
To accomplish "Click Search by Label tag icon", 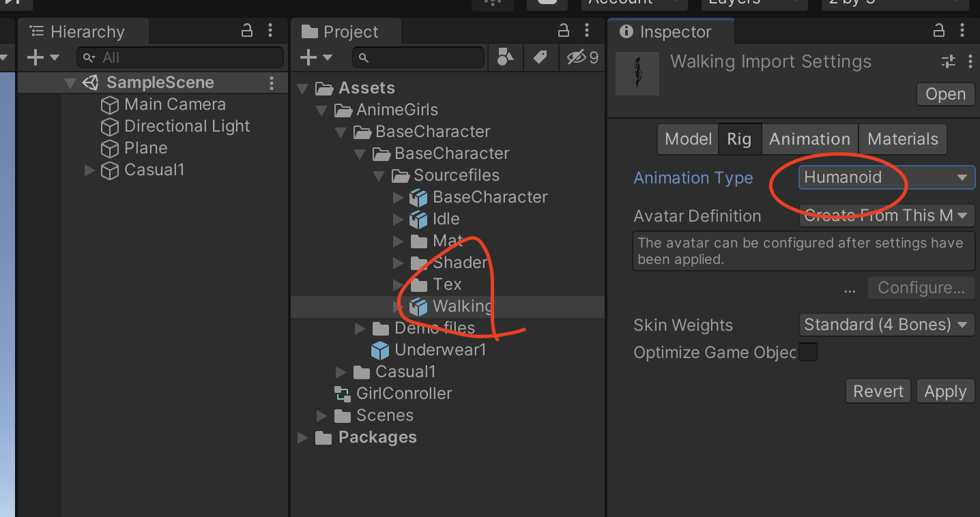I will point(540,58).
